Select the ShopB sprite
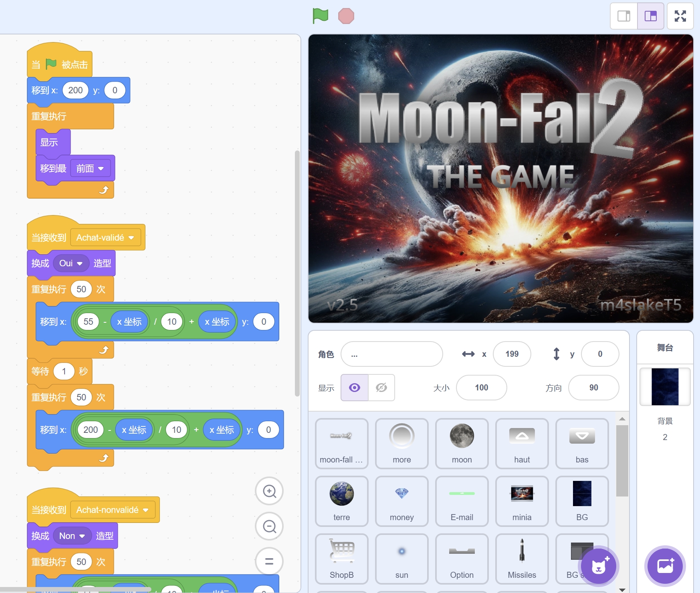The height and width of the screenshot is (593, 700). coord(341,559)
